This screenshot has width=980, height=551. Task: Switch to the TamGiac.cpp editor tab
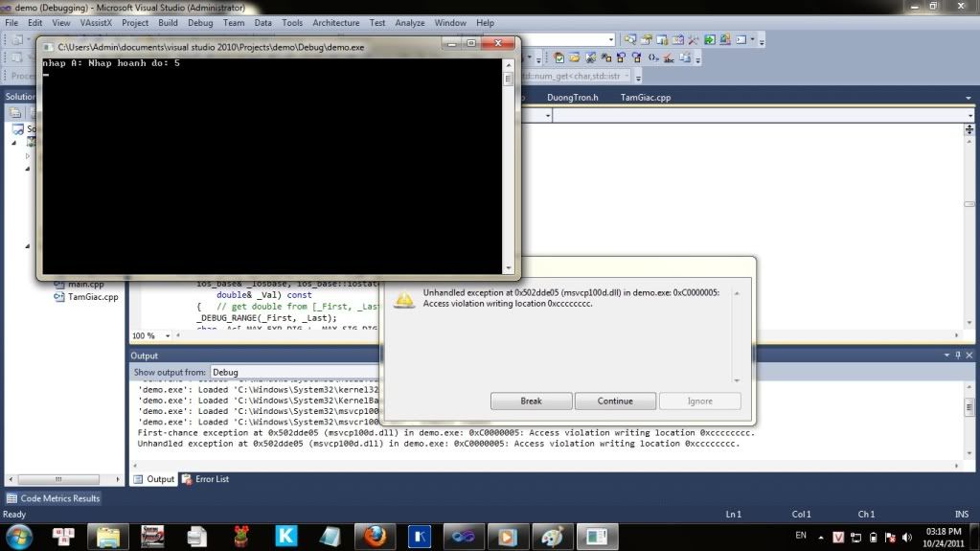(x=645, y=98)
